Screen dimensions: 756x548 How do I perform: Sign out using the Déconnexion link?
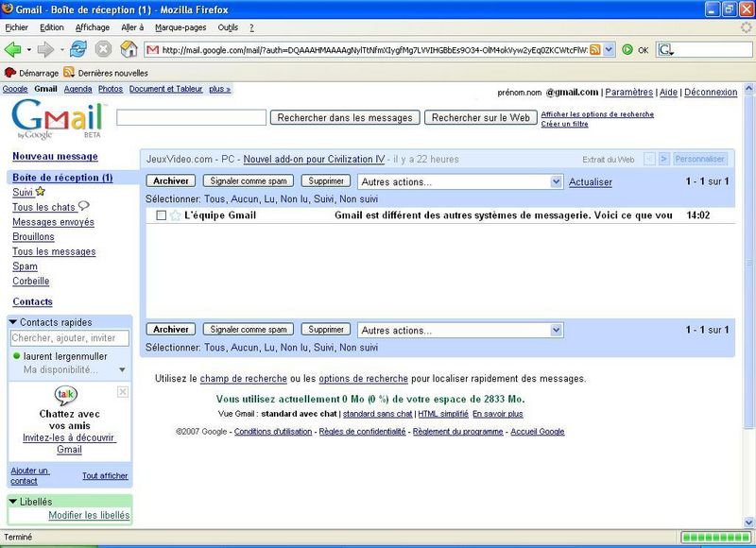(711, 92)
